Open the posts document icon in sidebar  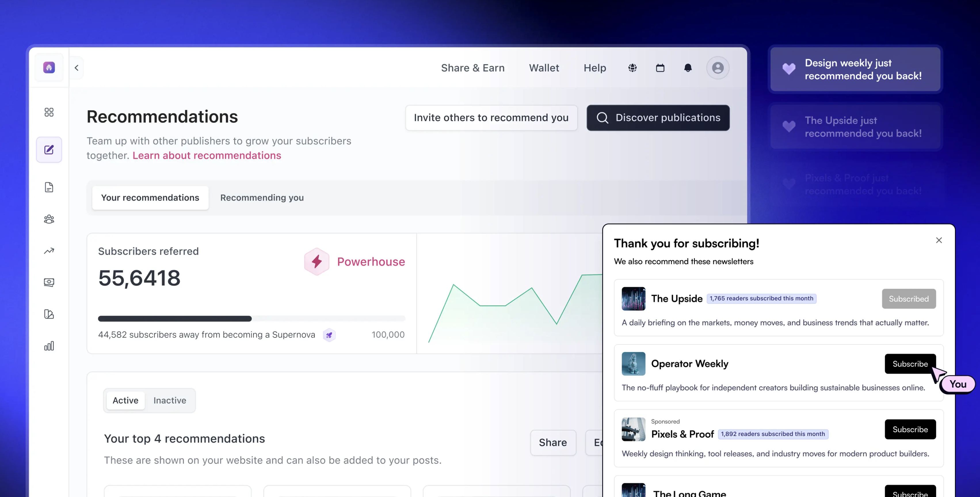[49, 187]
